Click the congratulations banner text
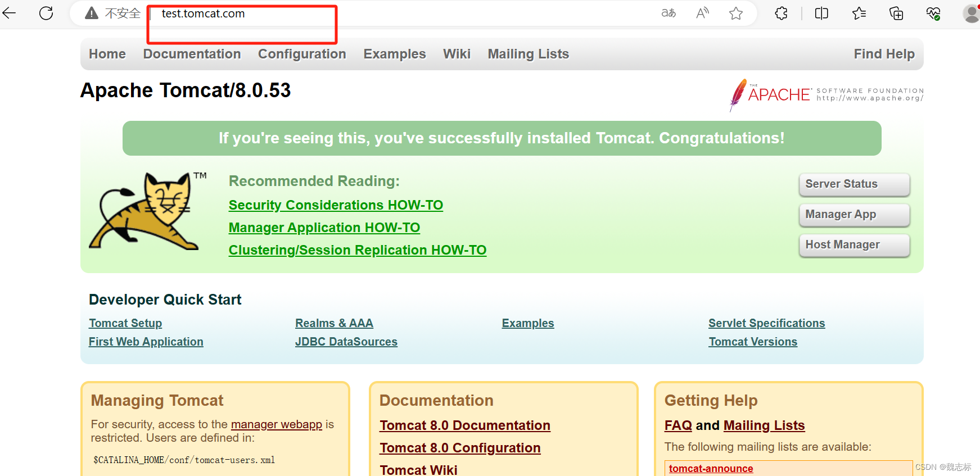The height and width of the screenshot is (476, 980). 502,138
